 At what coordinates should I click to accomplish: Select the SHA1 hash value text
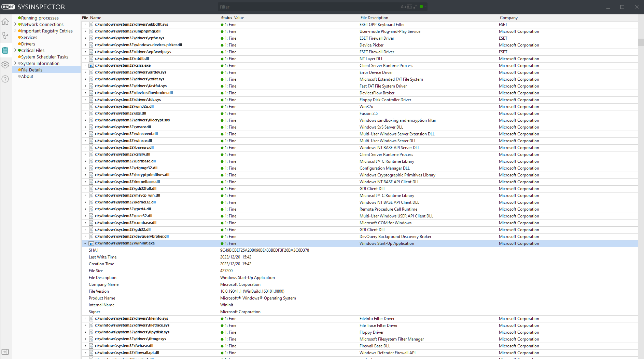265,250
